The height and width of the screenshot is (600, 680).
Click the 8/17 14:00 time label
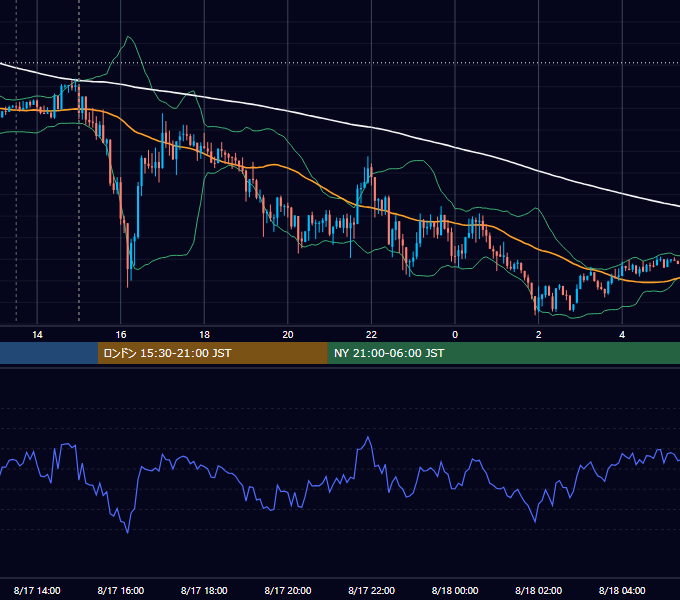click(37, 590)
